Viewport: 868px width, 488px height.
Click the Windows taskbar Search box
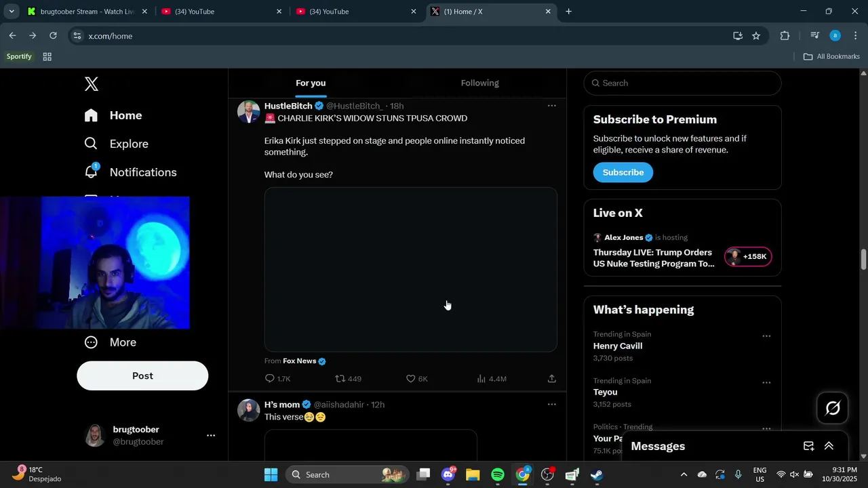(x=347, y=474)
